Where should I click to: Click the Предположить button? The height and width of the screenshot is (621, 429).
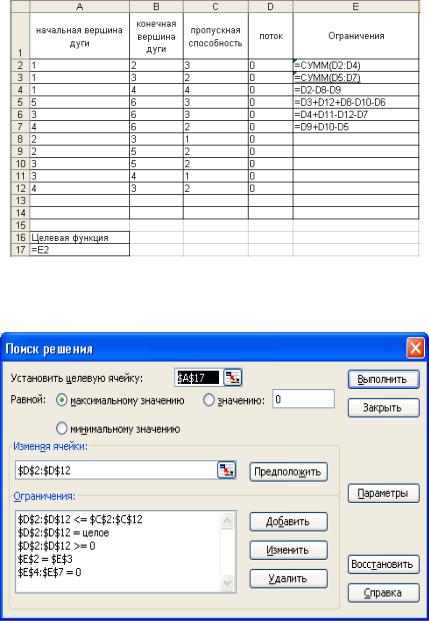tap(288, 472)
